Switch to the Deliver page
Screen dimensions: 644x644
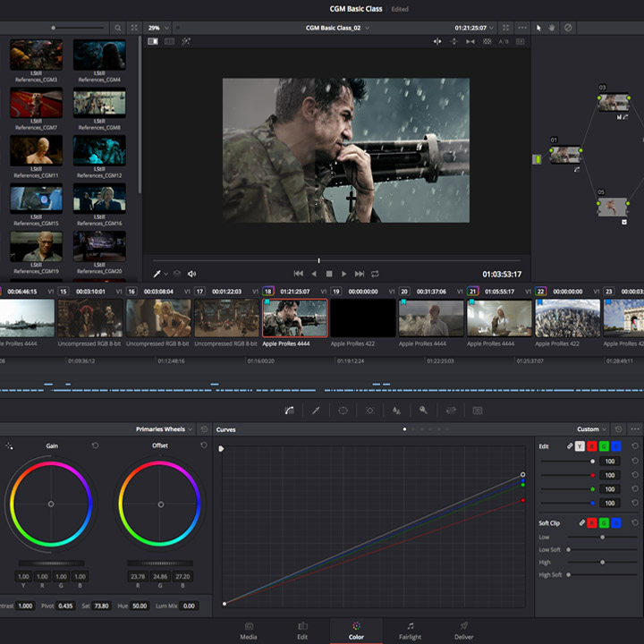coord(463,631)
